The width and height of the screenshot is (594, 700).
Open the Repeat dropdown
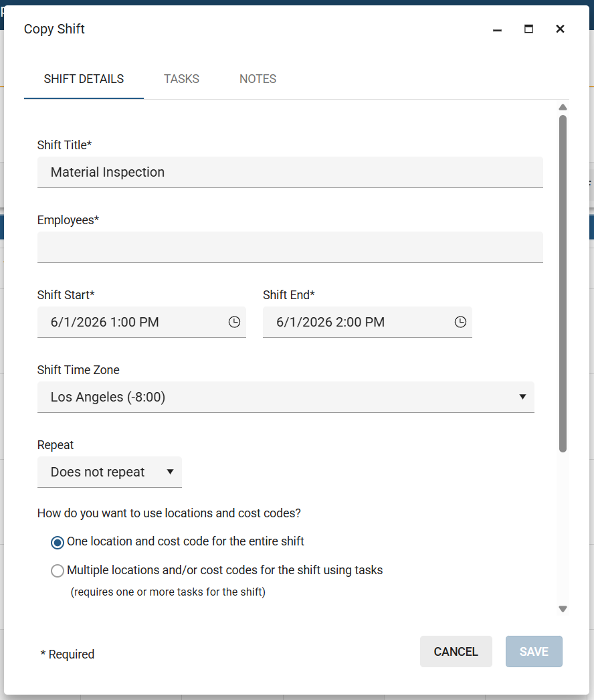point(109,472)
